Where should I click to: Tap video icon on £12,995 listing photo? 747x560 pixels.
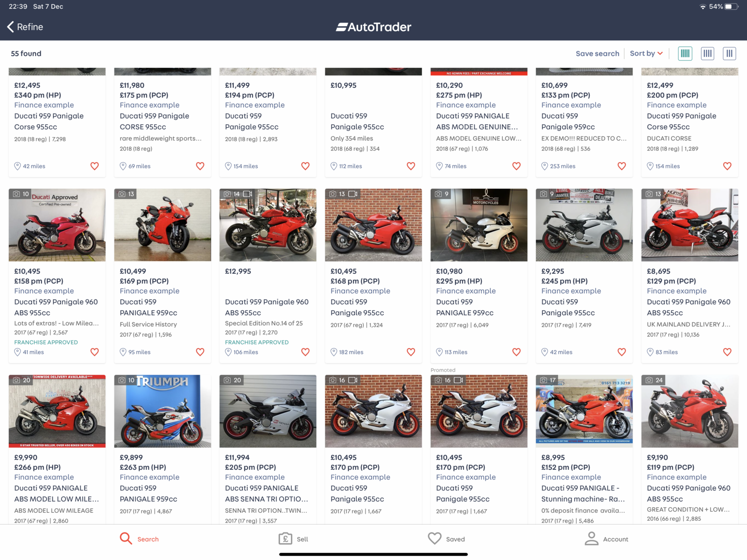pos(247,194)
